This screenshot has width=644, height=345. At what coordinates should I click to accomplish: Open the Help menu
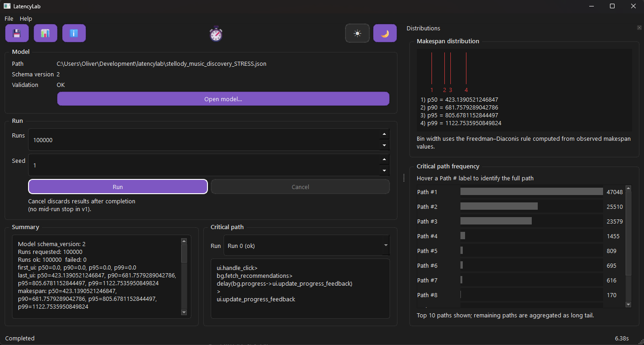pyautogui.click(x=26, y=19)
